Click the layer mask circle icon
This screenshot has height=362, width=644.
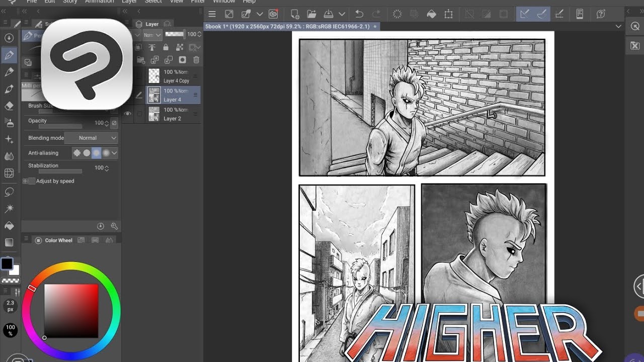coord(182,60)
